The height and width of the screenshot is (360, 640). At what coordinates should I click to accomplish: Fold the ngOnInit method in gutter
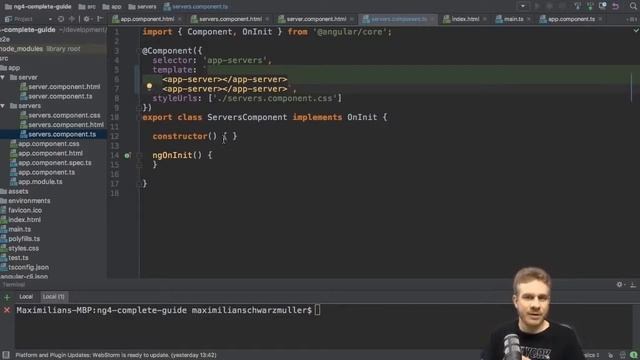point(139,155)
